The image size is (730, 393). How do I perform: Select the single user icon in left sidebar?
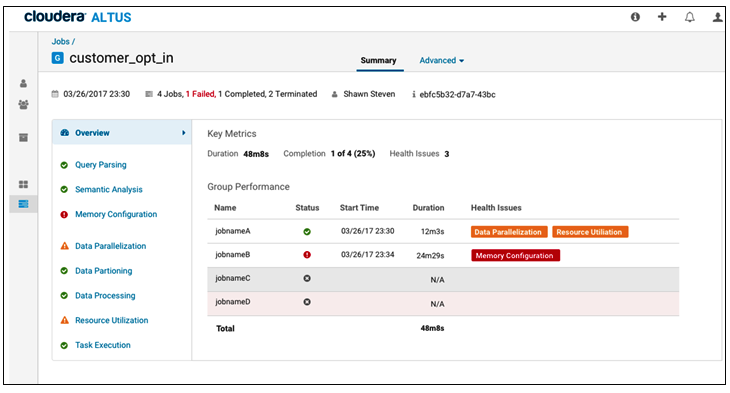[23, 83]
